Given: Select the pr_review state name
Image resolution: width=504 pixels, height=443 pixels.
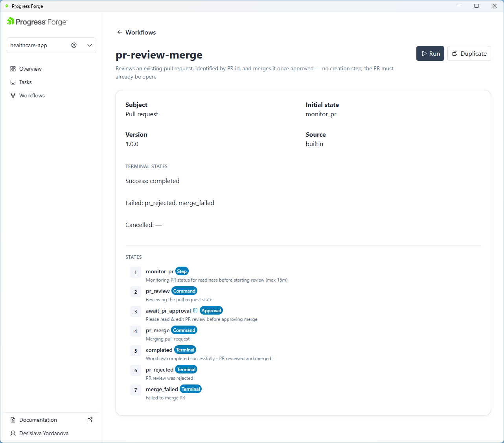Looking at the screenshot, I should click(158, 291).
